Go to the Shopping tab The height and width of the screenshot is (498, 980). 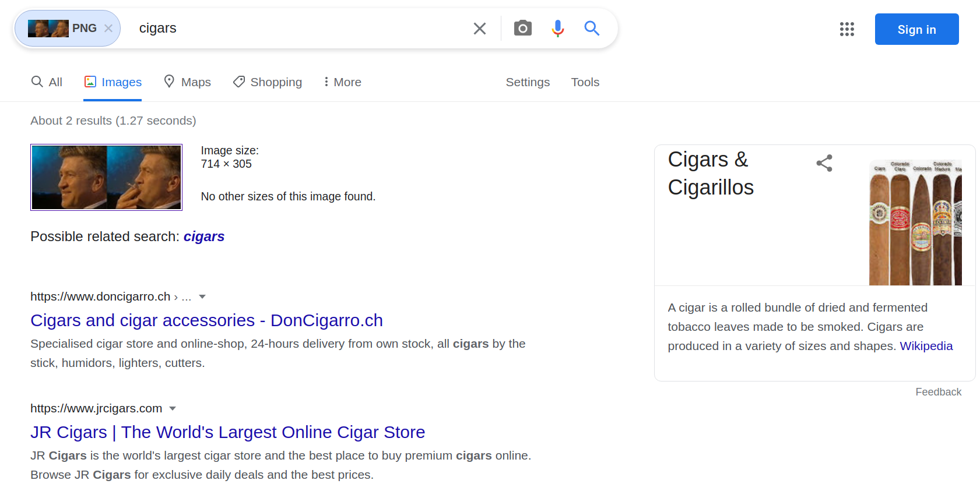[x=268, y=82]
